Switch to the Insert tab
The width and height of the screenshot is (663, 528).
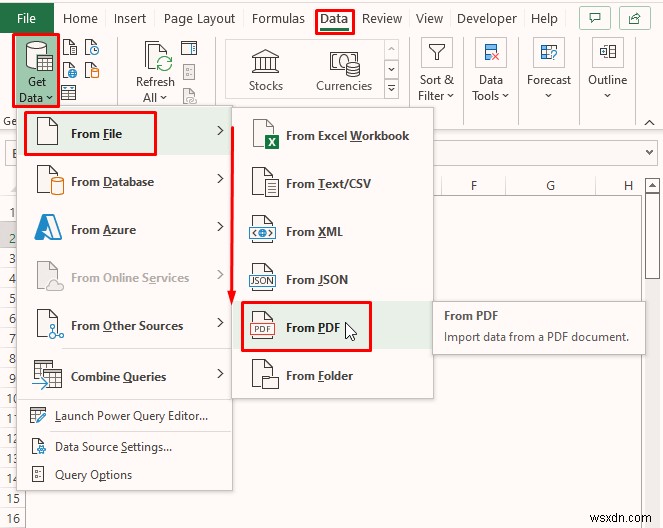130,19
